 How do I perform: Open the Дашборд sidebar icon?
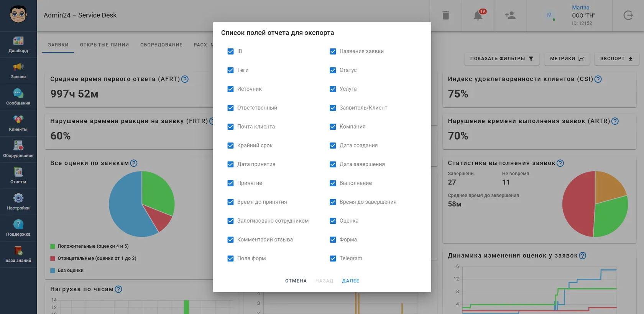tap(18, 41)
